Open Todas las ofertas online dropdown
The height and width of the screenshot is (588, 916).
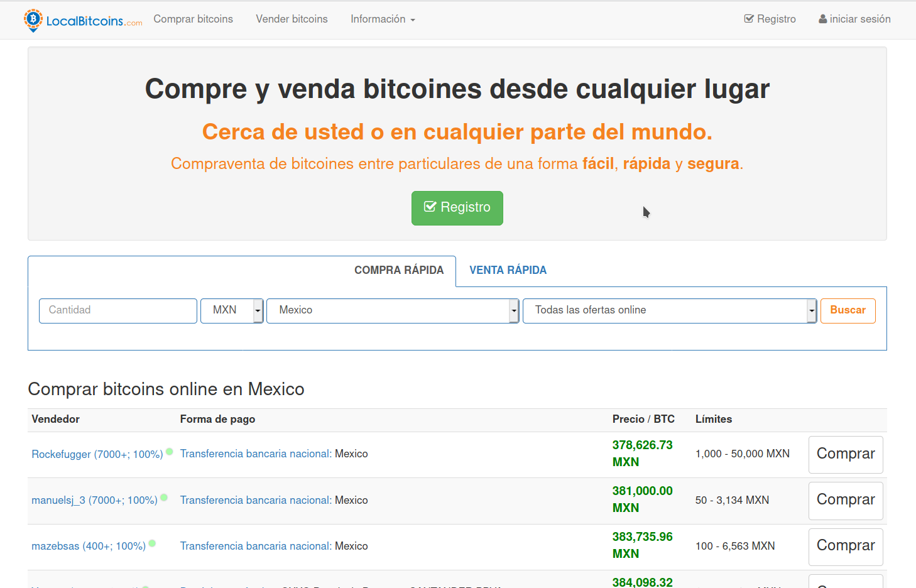[x=670, y=311]
